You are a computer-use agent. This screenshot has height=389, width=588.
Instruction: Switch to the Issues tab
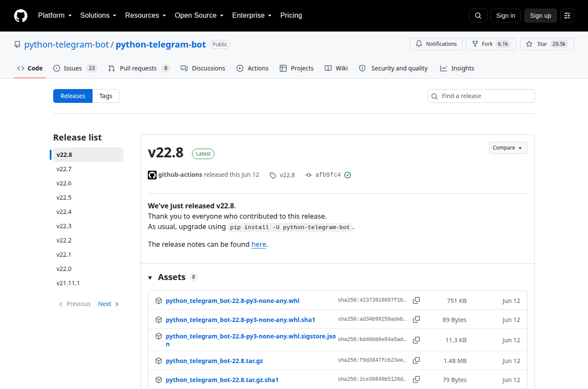pos(75,68)
